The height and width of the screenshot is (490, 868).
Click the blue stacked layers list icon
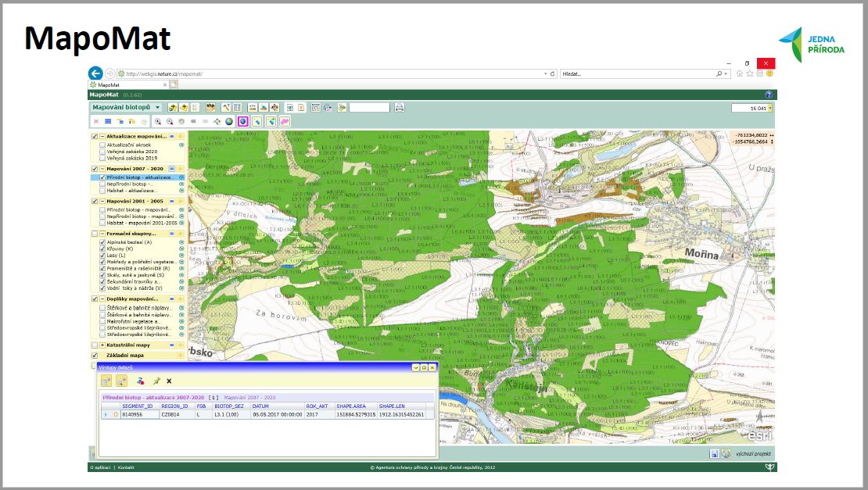point(108,122)
